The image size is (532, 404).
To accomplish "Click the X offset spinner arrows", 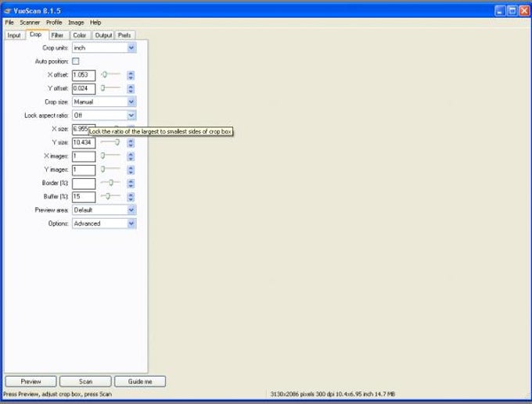I will click(131, 75).
